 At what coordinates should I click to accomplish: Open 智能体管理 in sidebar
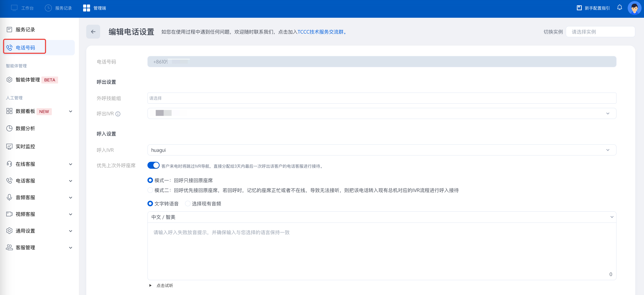point(27,80)
